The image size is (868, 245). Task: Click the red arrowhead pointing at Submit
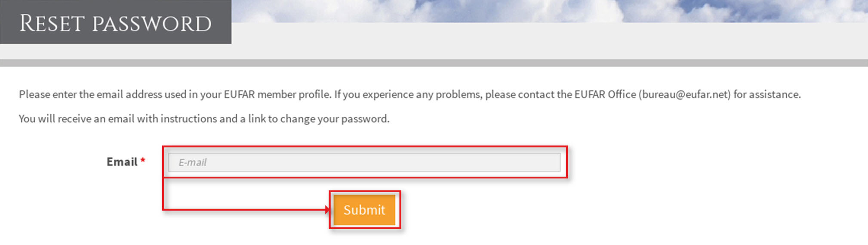pos(327,210)
